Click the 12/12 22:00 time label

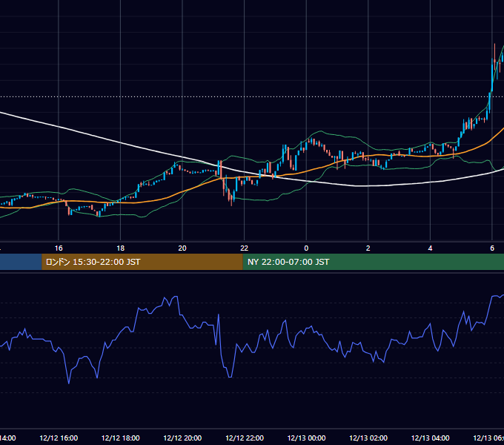click(x=245, y=438)
